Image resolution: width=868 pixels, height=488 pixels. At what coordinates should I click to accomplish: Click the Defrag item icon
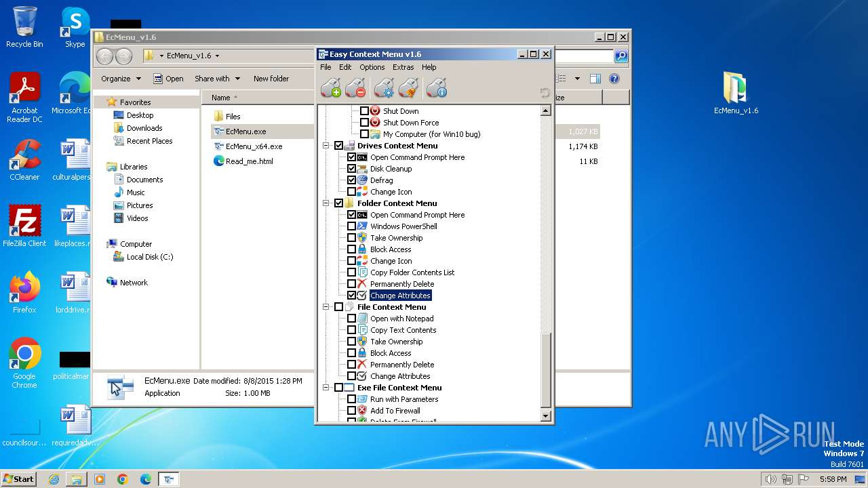pos(362,180)
